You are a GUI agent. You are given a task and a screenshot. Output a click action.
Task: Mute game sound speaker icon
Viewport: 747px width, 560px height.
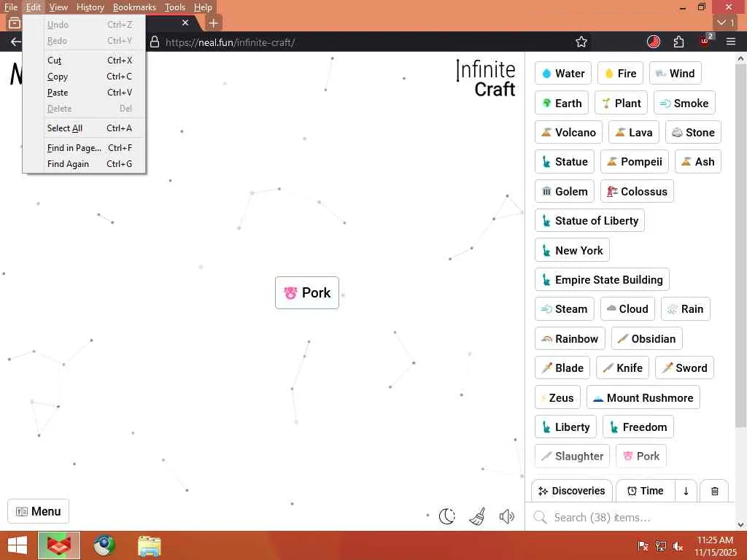pos(507,516)
